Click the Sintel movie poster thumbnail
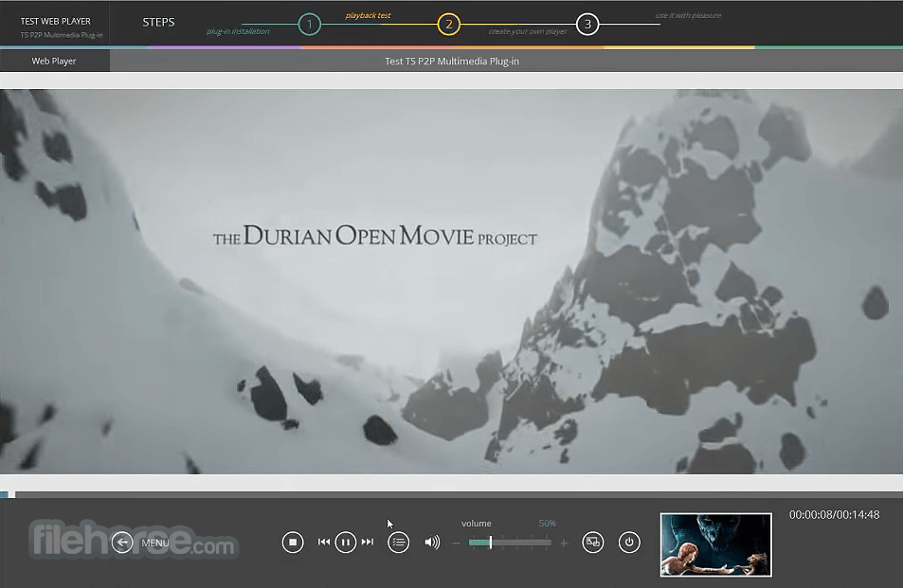Screen dimensions: 903x588 715,544
